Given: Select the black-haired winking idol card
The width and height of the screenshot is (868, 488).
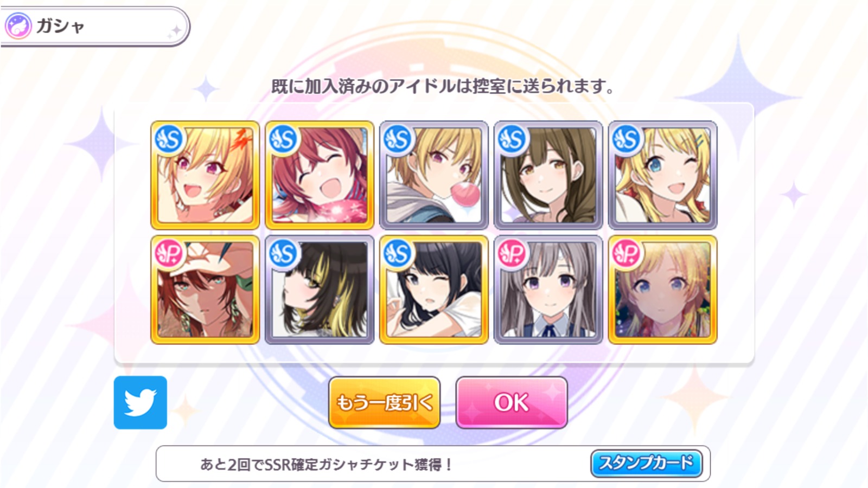Looking at the screenshot, I should tap(434, 290).
